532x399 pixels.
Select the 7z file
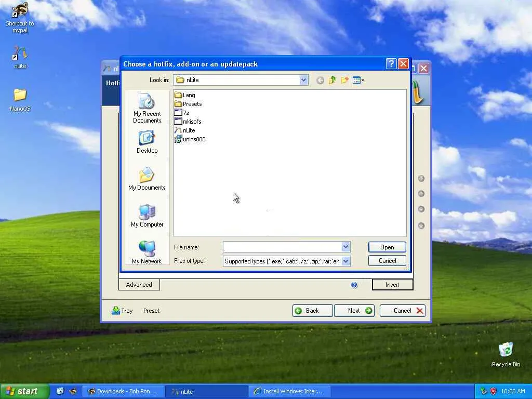pos(182,113)
